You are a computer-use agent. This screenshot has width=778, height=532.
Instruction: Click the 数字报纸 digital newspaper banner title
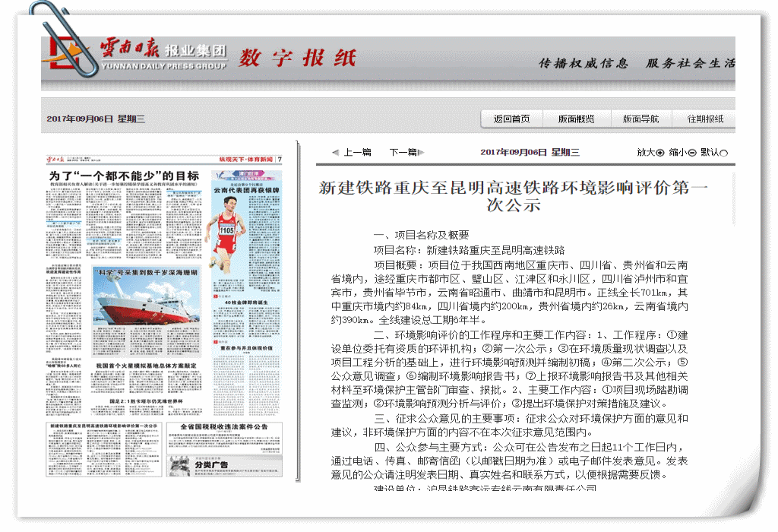pyautogui.click(x=297, y=58)
